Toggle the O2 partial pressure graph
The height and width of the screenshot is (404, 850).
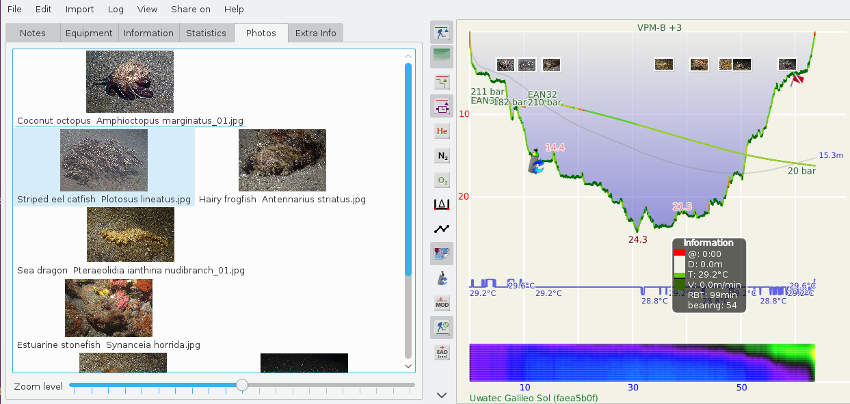(x=442, y=180)
